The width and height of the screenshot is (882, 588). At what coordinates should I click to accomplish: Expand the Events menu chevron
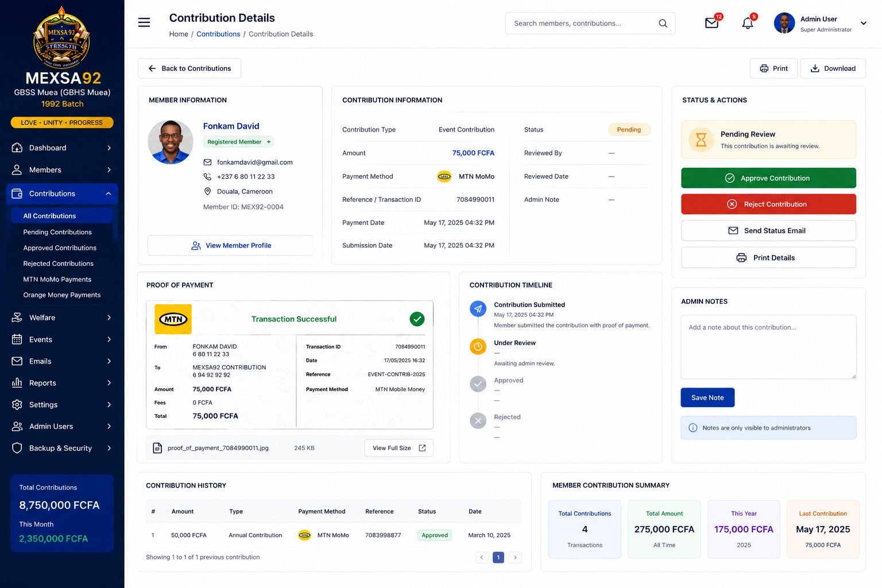point(109,339)
